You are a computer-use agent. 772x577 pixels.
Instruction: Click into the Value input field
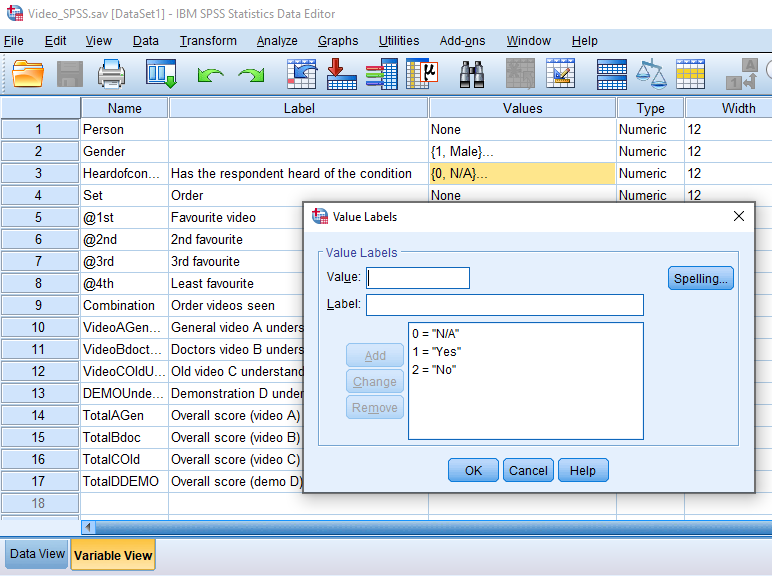[418, 278]
